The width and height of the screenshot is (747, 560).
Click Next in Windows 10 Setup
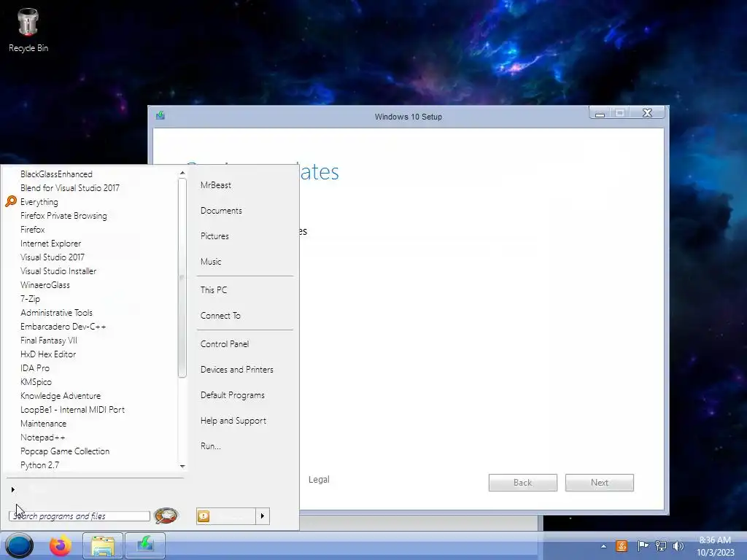(600, 483)
